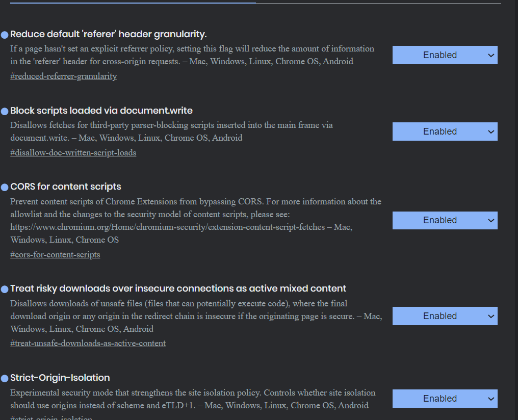Open the #disallow-doc-written-script-loads link

pyautogui.click(x=73, y=152)
